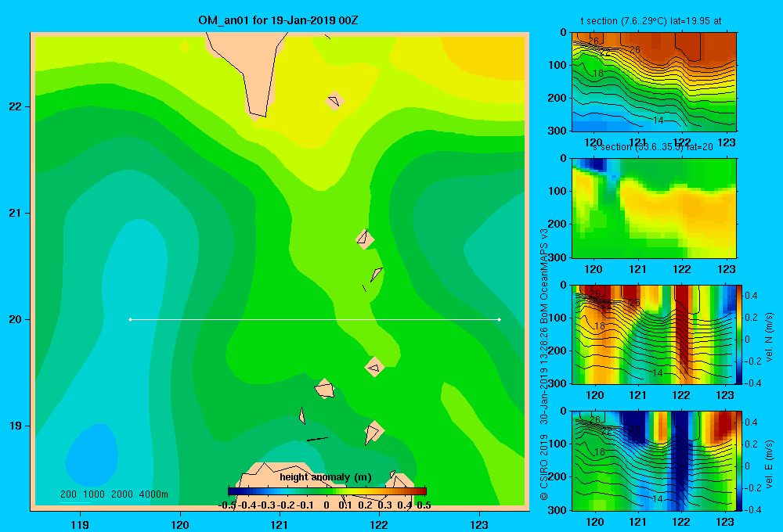Click longitude label 121 under main map
The height and width of the screenshot is (532, 783).
coord(280,524)
